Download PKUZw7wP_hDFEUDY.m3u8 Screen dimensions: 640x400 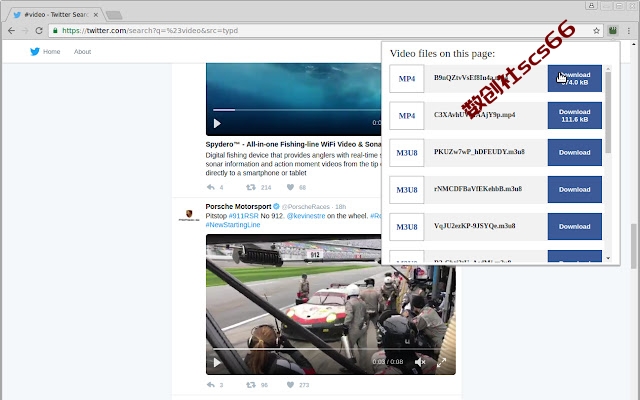574,152
